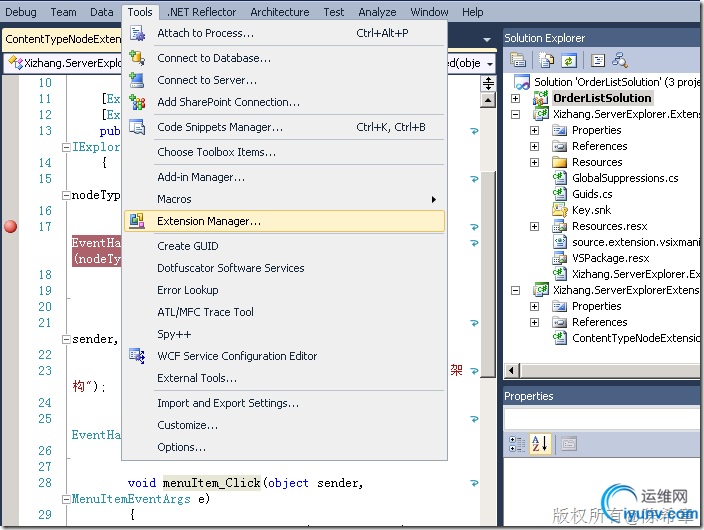Click Refresh icon in Solution Explorer
Image resolution: width=704 pixels, height=530 pixels.
pyautogui.click(x=569, y=60)
